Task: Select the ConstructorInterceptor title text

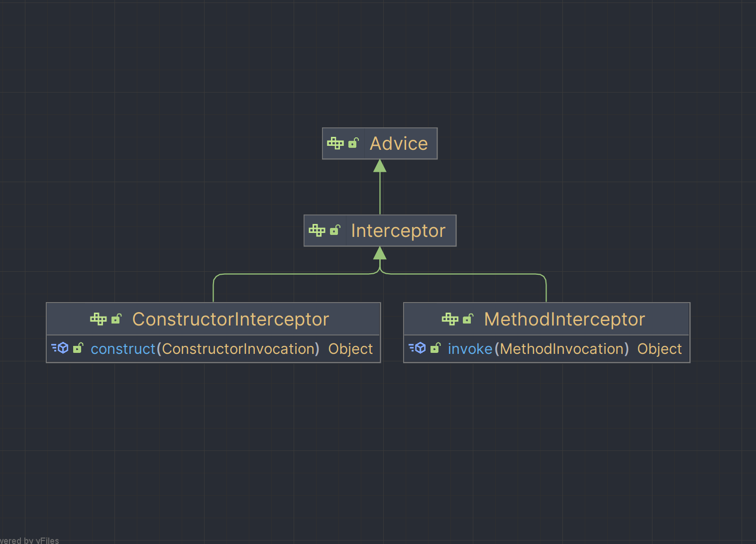Action: [x=230, y=320]
